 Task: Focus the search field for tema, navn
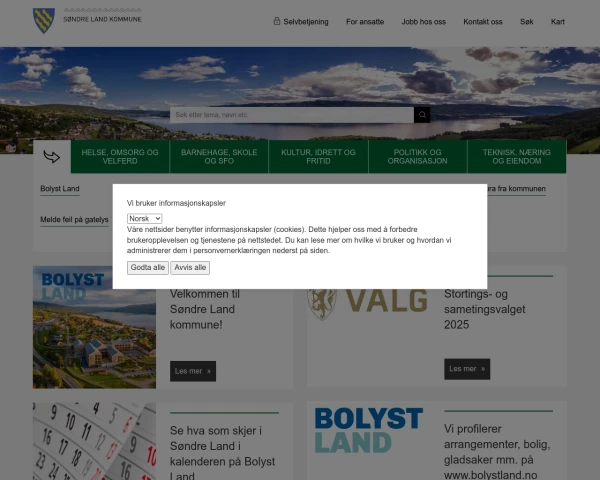290,115
